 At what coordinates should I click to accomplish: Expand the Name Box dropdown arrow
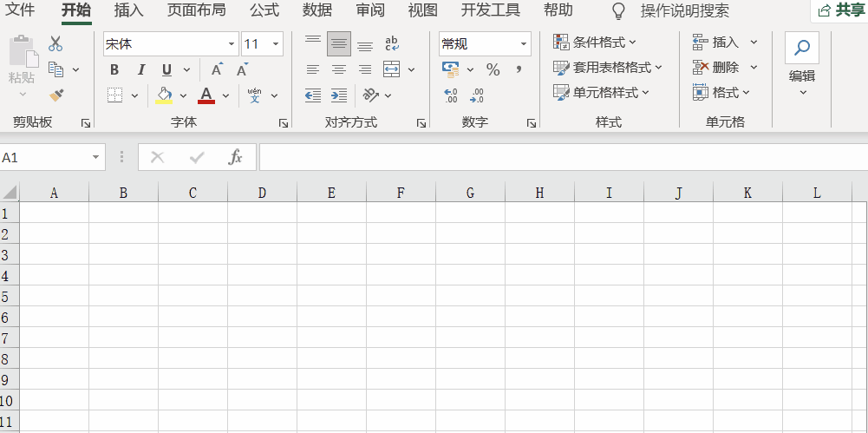(95, 158)
